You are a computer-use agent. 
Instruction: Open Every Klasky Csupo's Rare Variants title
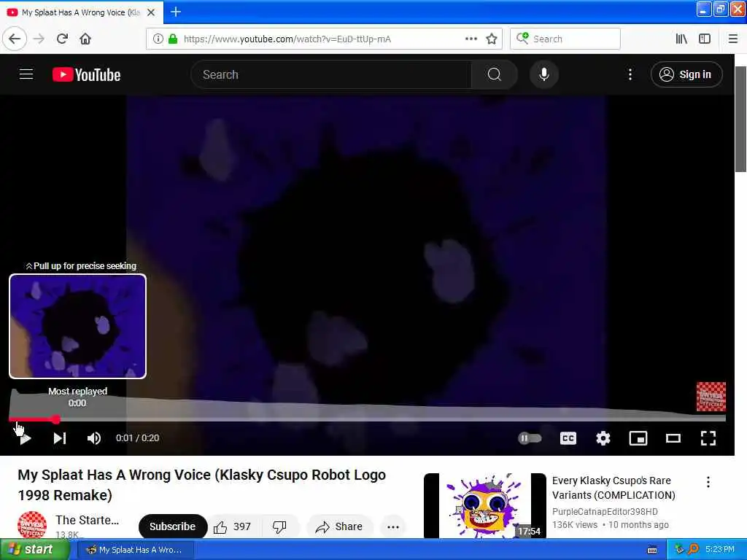(613, 488)
